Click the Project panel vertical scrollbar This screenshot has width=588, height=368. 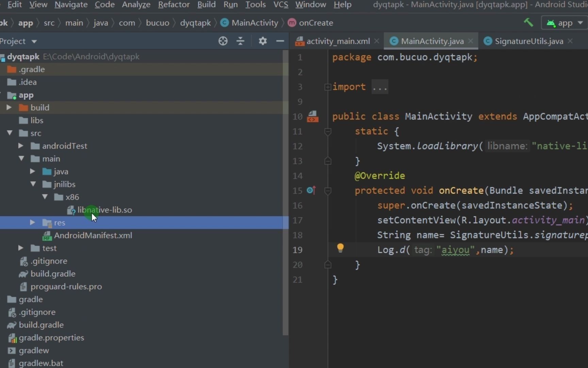tap(285, 193)
